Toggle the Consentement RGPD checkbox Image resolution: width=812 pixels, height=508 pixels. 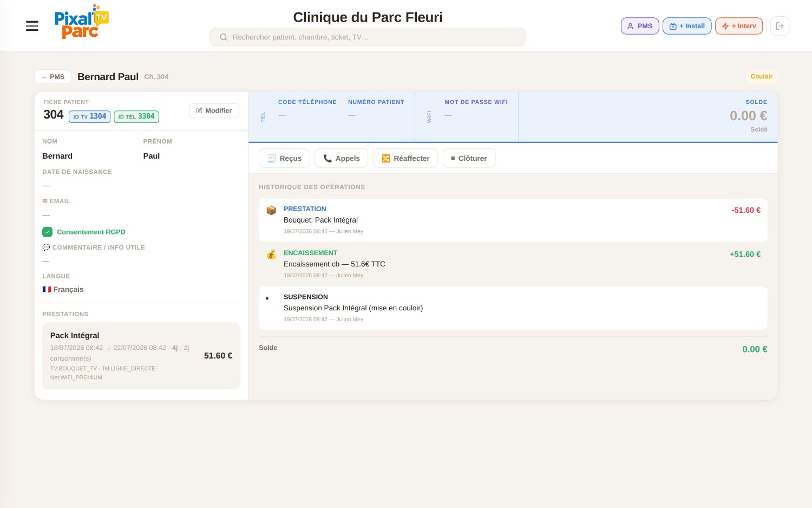(x=47, y=232)
